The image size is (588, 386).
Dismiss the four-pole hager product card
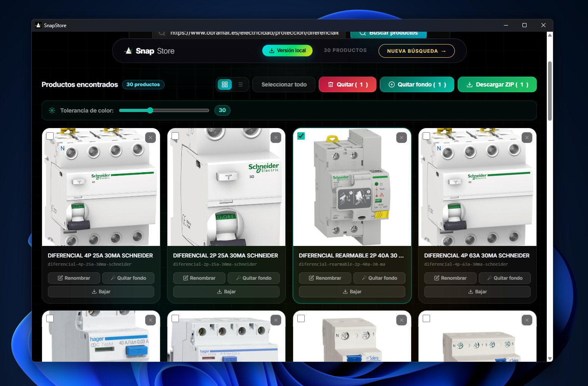(276, 320)
